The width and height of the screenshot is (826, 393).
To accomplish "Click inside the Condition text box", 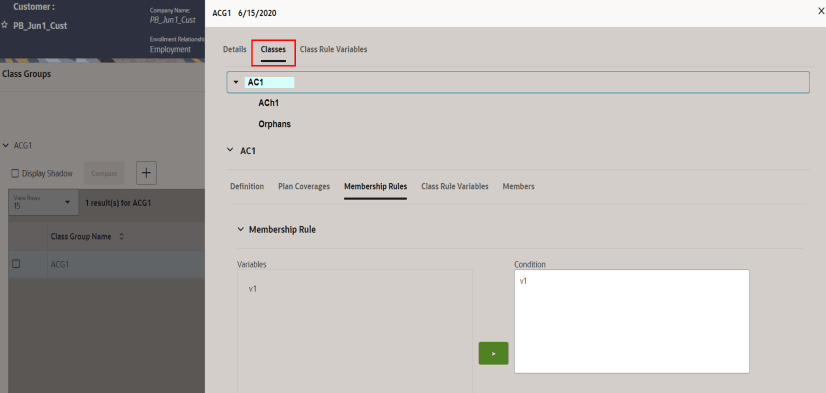I will pos(632,321).
